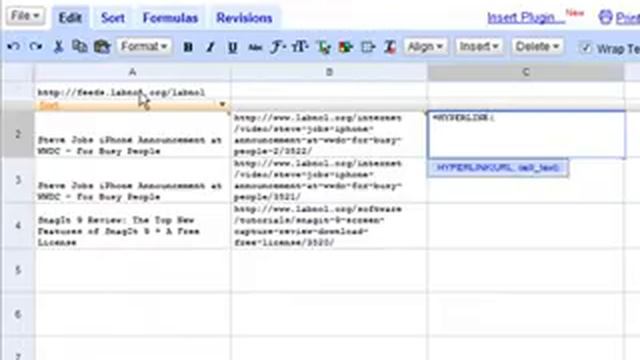
Task: Open the cell borders tool
Action: (368, 47)
